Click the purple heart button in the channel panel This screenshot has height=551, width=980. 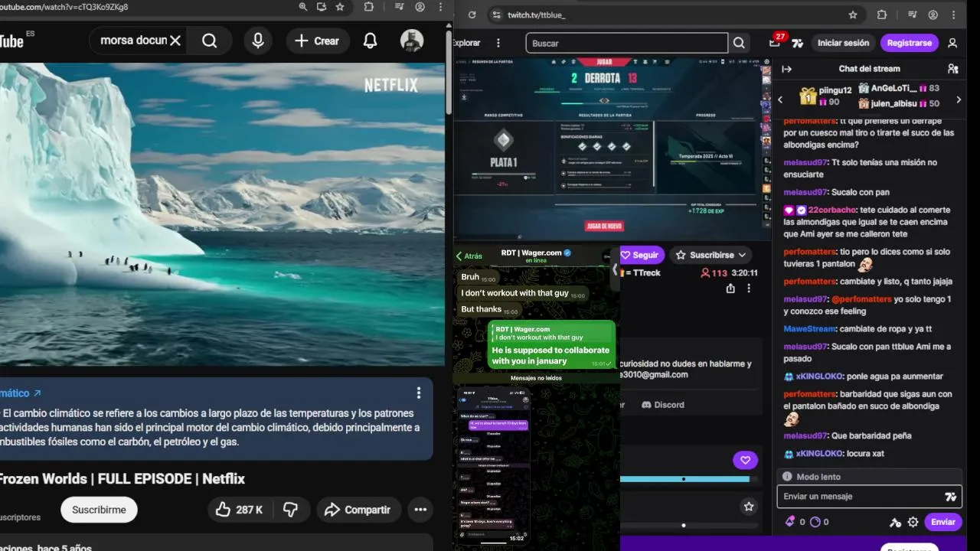click(745, 460)
